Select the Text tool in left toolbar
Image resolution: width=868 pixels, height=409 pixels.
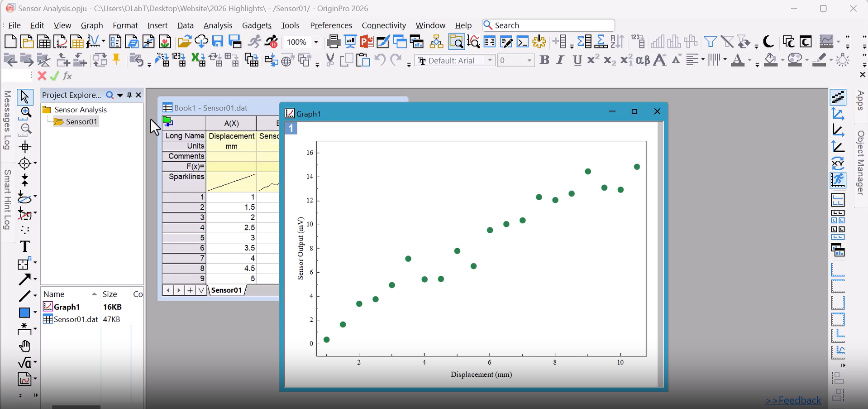25,246
